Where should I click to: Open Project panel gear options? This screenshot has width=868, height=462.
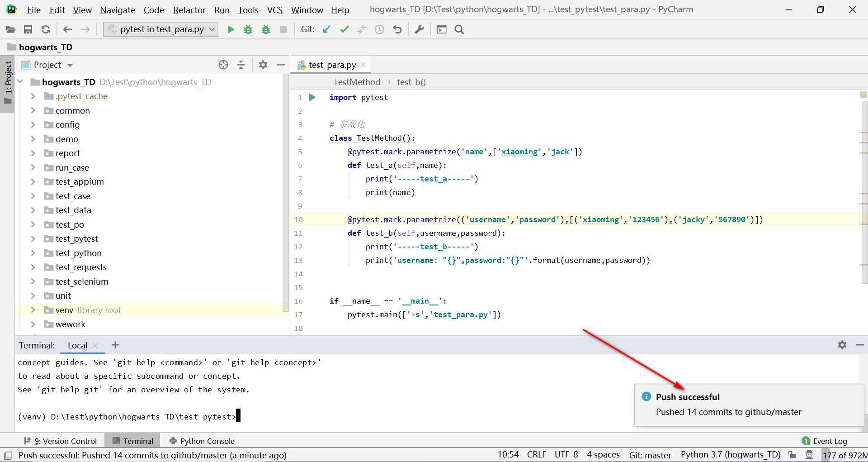(x=263, y=65)
